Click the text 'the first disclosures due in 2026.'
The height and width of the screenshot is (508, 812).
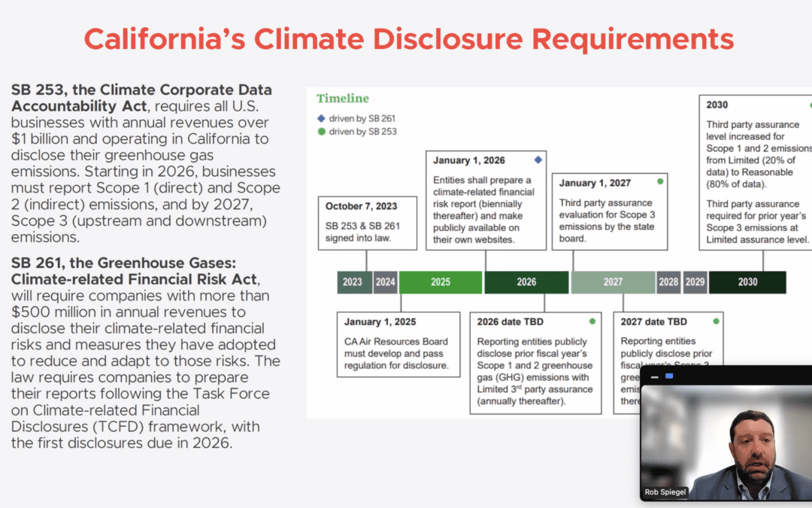(x=122, y=443)
